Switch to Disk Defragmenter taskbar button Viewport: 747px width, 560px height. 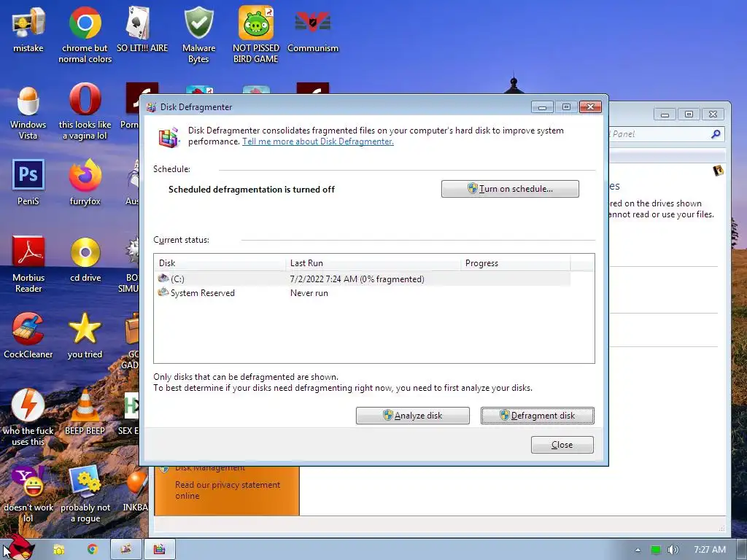click(x=159, y=550)
